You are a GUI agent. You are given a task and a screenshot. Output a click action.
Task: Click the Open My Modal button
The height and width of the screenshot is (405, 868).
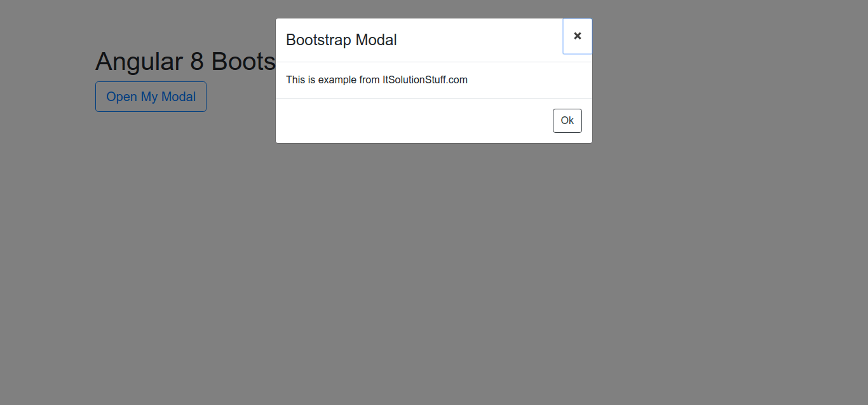click(151, 97)
